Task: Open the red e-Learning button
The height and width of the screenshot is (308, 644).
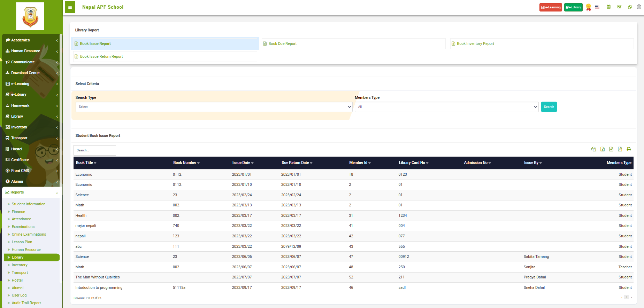Action: 550,7
